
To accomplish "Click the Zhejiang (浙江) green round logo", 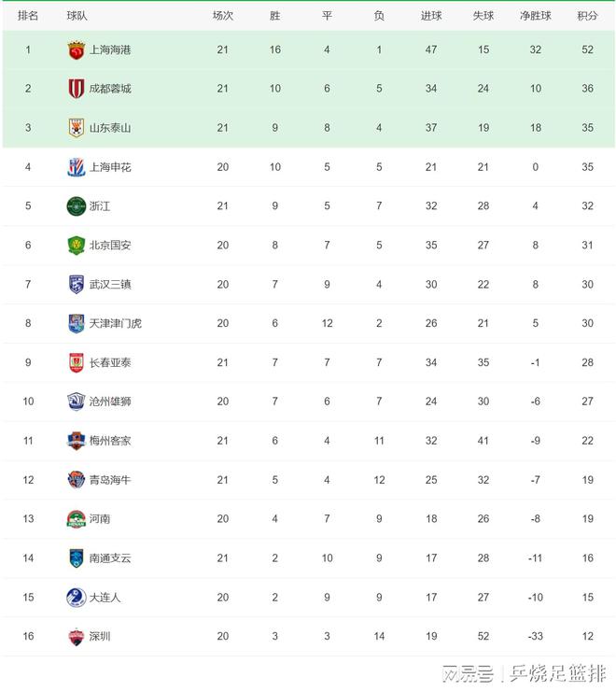I will (x=76, y=206).
